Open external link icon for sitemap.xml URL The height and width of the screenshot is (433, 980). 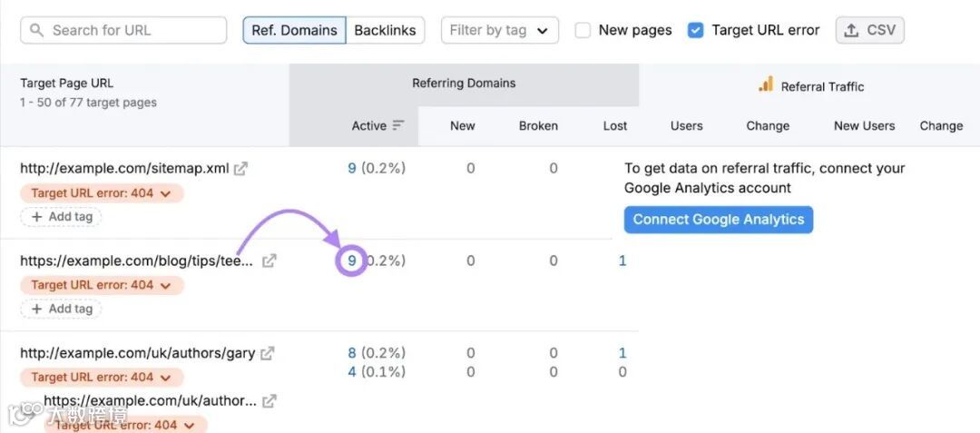point(240,169)
